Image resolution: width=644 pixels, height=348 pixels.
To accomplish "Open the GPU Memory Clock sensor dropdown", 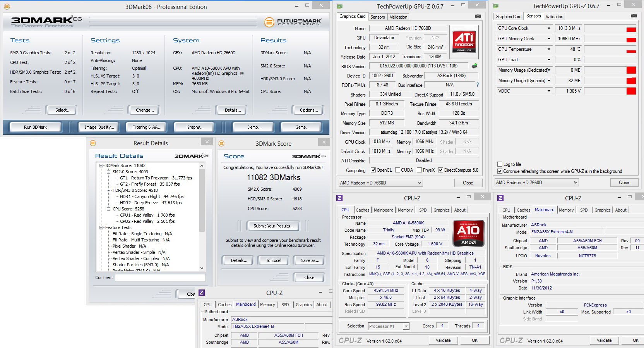I will point(549,39).
